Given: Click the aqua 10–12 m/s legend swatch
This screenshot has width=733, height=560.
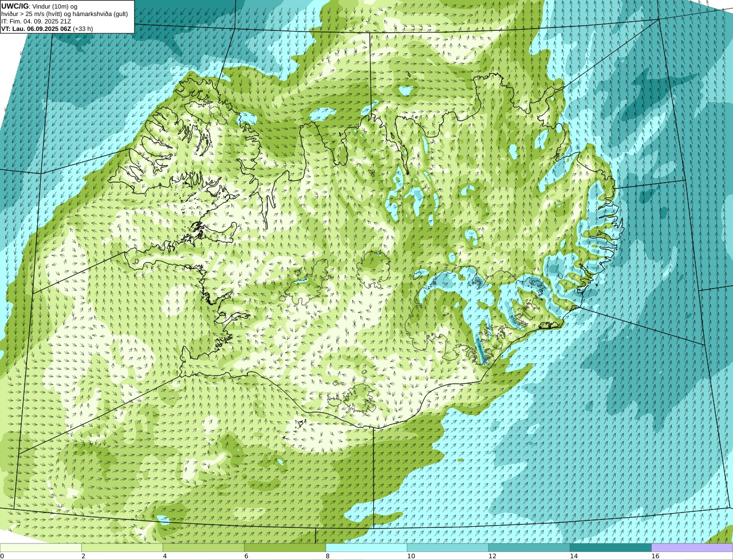Looking at the screenshot, I should click(x=448, y=548).
